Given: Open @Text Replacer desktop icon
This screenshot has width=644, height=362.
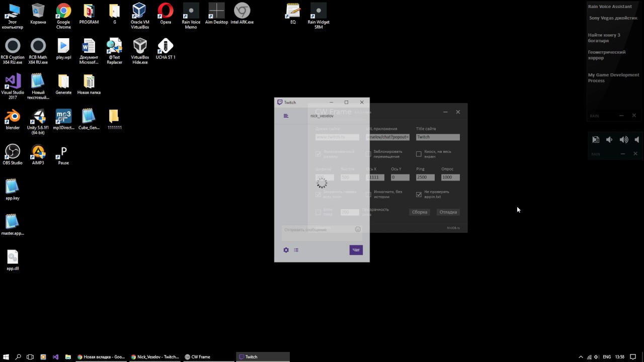Looking at the screenshot, I should pos(114,51).
